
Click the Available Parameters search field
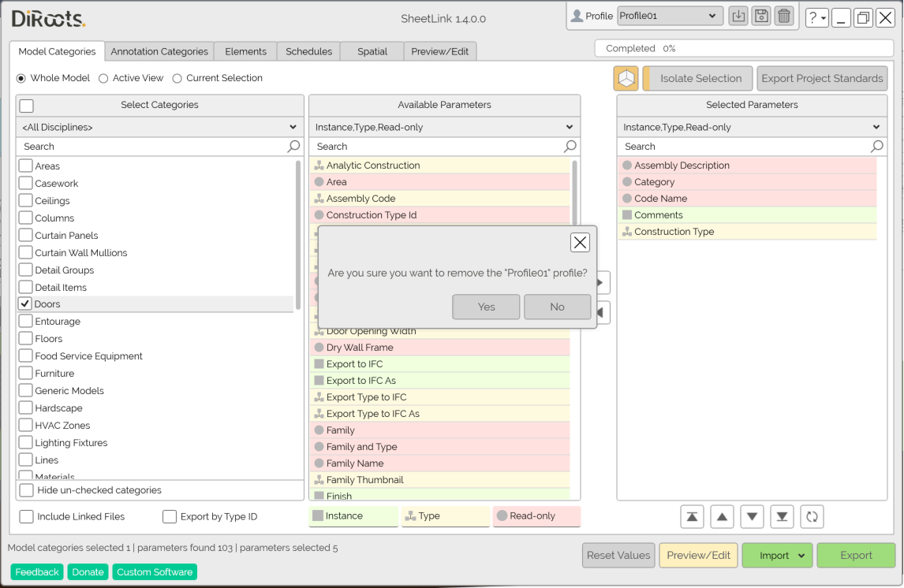pos(438,147)
